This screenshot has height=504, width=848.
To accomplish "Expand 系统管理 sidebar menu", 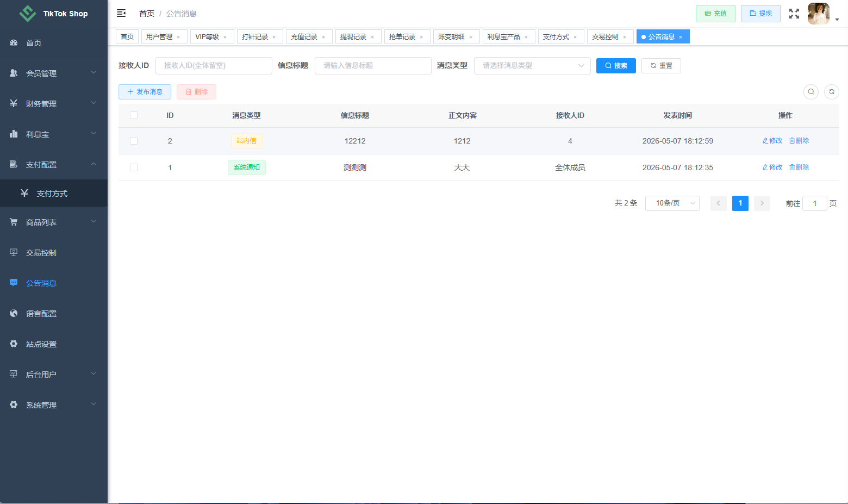I will click(54, 405).
